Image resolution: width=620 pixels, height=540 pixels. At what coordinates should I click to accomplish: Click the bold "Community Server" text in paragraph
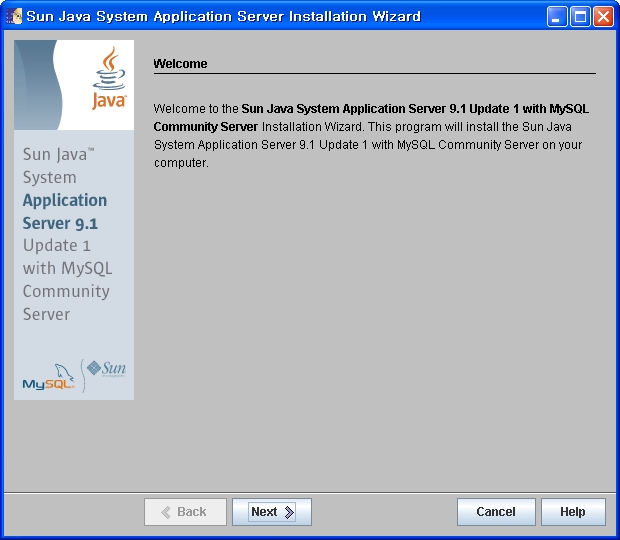click(x=206, y=127)
